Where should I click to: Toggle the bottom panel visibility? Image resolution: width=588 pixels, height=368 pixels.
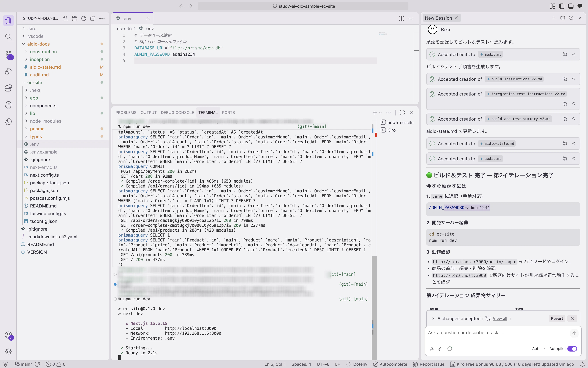[571, 6]
